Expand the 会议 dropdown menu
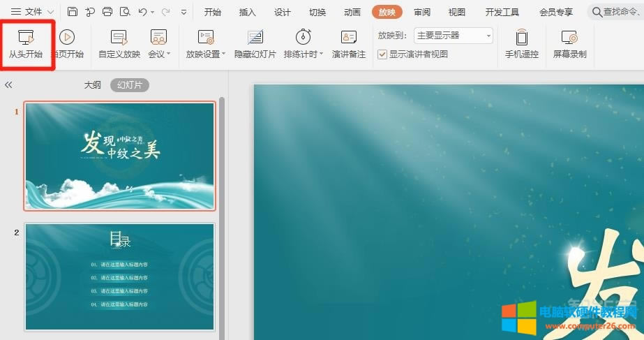The image size is (644, 340). click(x=169, y=54)
